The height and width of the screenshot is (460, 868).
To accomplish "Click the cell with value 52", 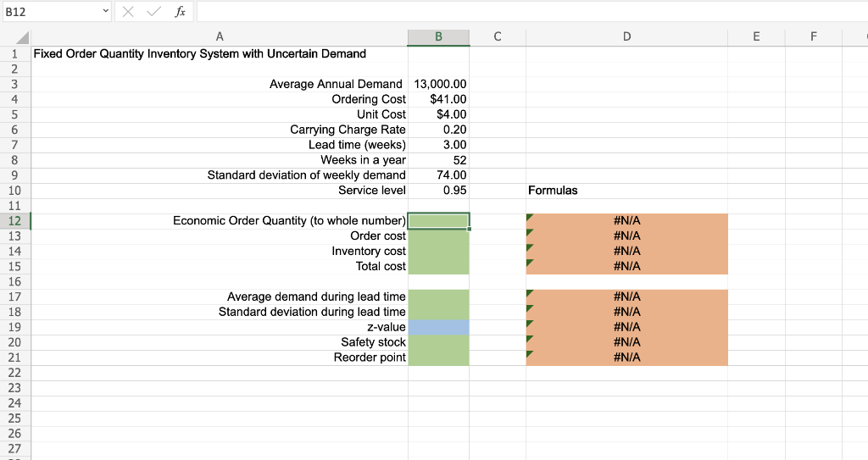I will tap(438, 160).
